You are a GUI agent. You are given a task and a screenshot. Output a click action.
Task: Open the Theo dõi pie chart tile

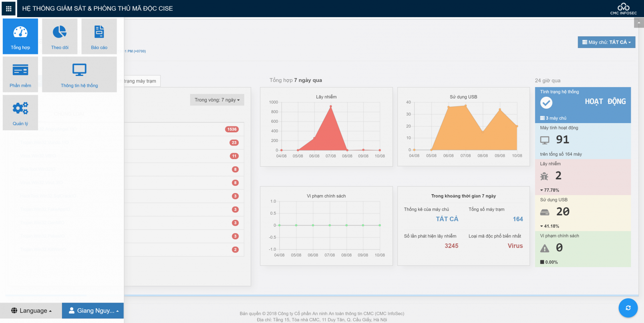pyautogui.click(x=60, y=36)
